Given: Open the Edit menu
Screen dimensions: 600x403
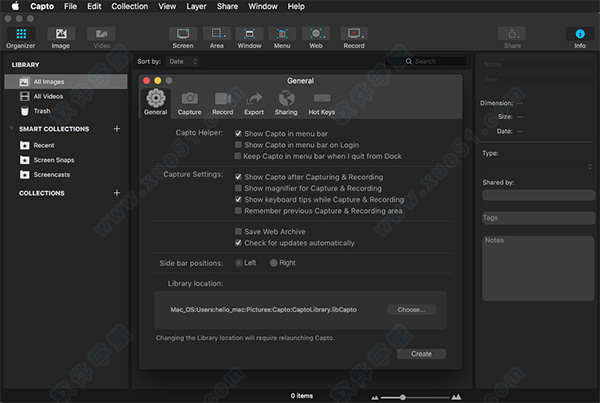Looking at the screenshot, I should click(94, 6).
